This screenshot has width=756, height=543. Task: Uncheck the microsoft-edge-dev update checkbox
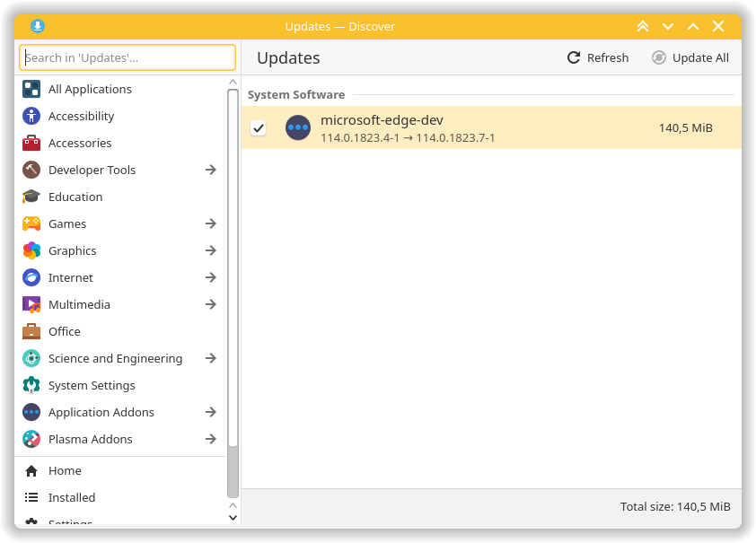259,128
